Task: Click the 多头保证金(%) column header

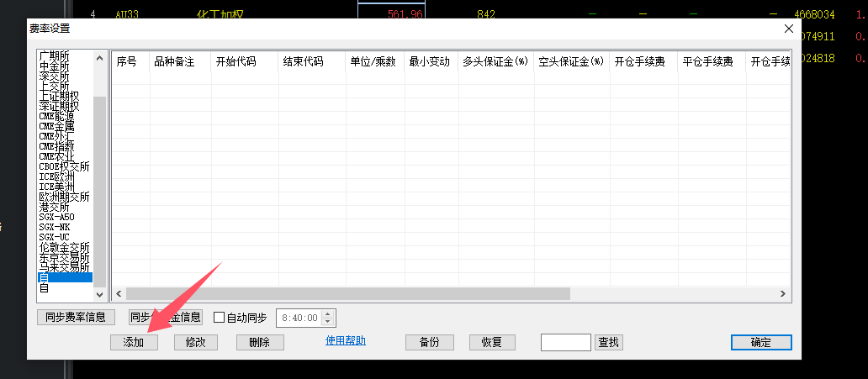Action: coord(496,62)
